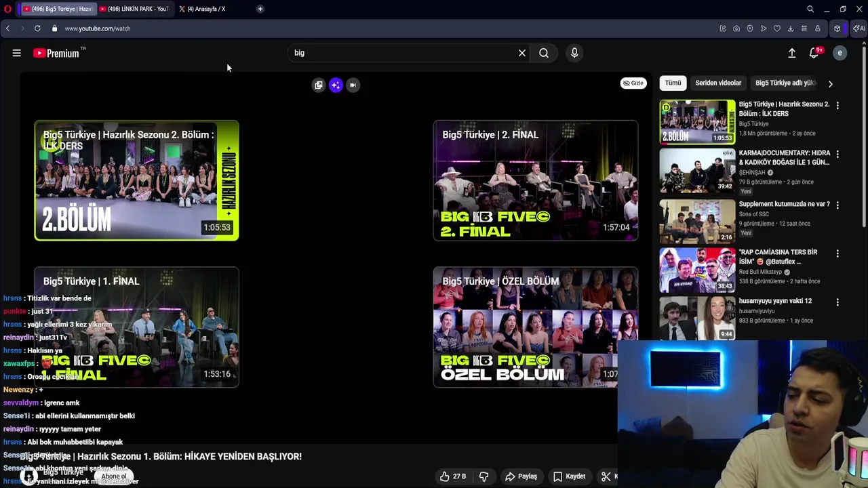Run search with magnifier button

click(x=544, y=53)
